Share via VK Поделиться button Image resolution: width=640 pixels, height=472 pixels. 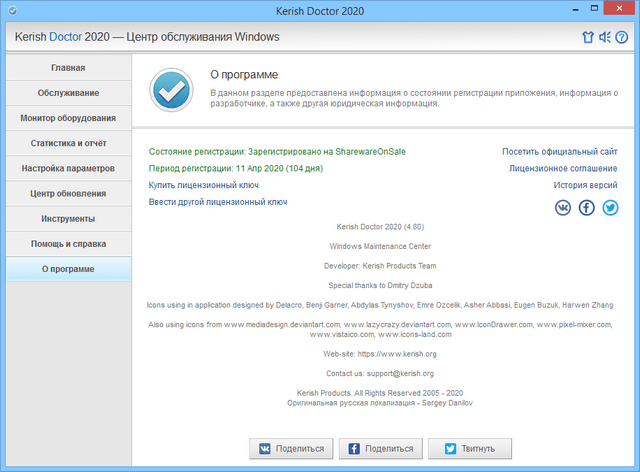[x=291, y=449]
